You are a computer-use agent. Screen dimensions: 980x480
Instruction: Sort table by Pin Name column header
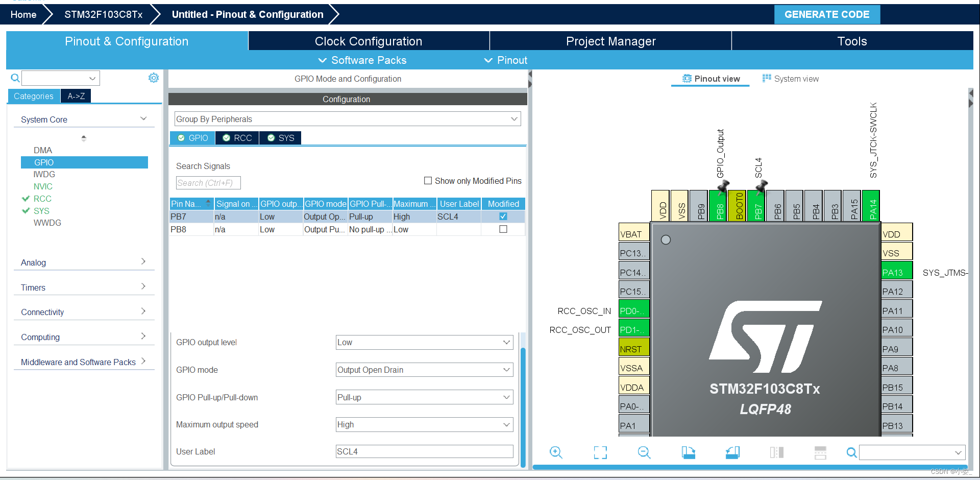pyautogui.click(x=191, y=204)
